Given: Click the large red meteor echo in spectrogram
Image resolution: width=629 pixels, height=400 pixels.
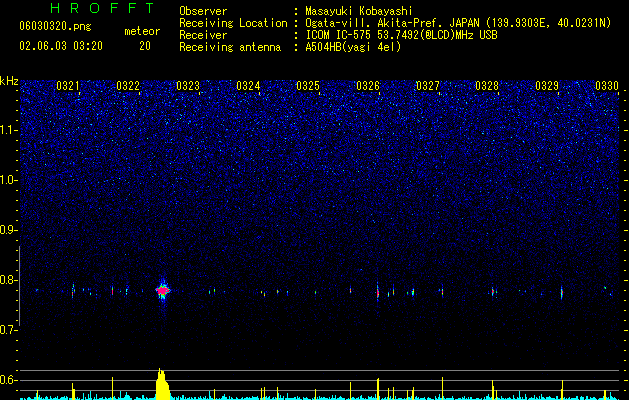Looking at the screenshot, I should pos(162,290).
